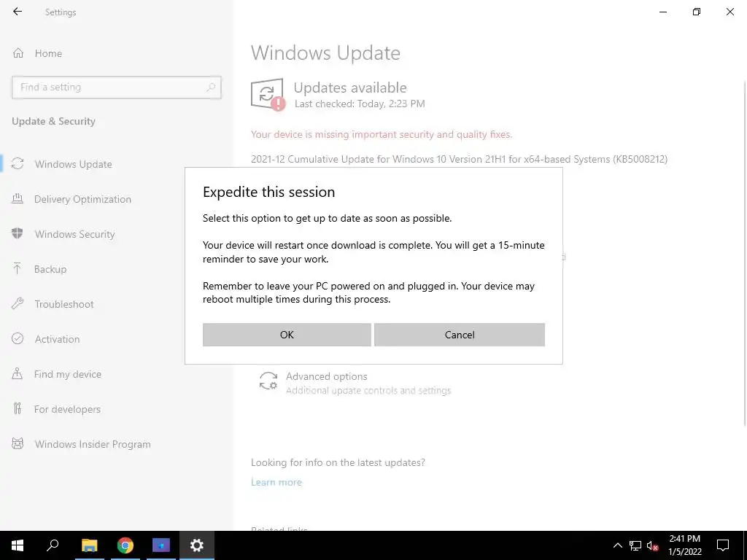Click the Backup upward arrow icon

(18, 268)
